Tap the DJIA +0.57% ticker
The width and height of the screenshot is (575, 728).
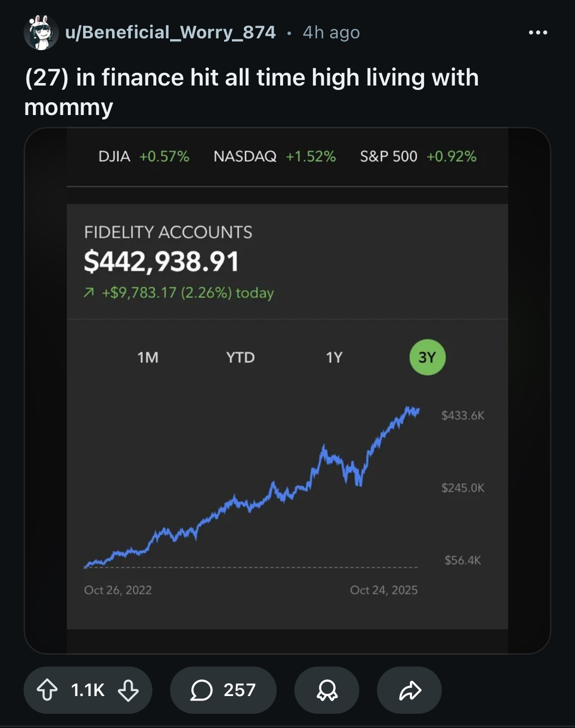tap(144, 156)
